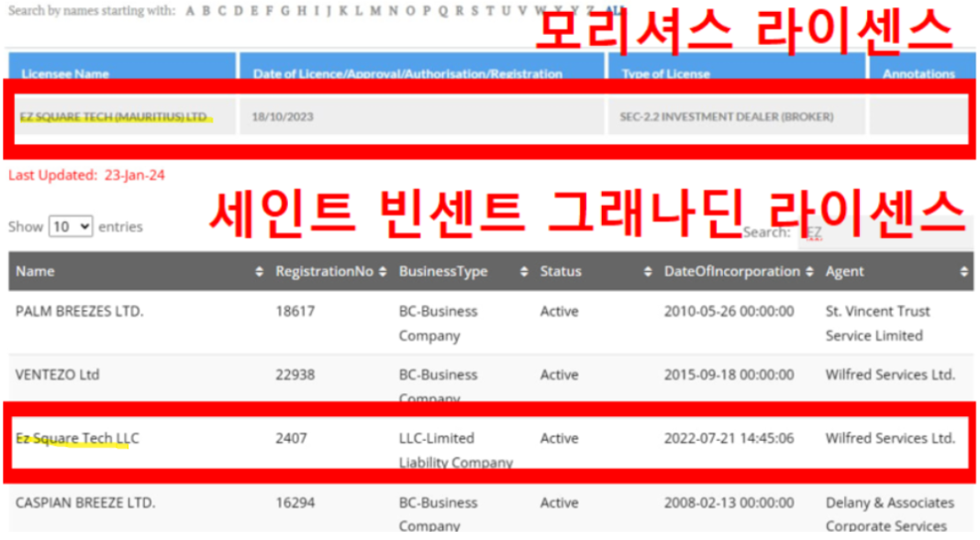This screenshot has width=980, height=540.
Task: Click BC-Business Company in the PALM BREEZES row
Action: pos(438,323)
